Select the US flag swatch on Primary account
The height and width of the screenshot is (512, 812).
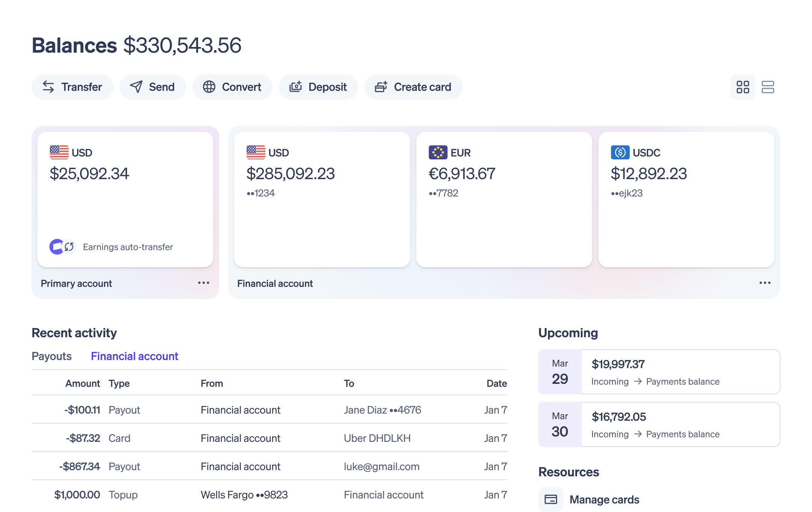(x=59, y=152)
